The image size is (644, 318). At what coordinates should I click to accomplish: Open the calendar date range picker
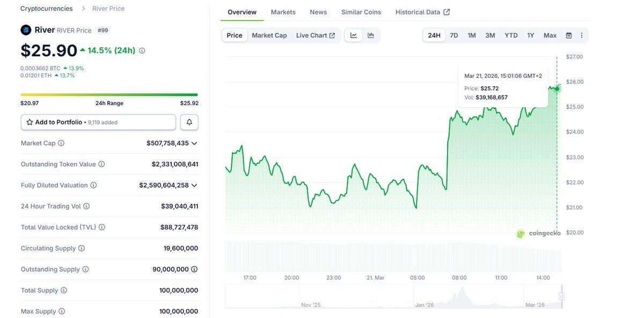click(x=569, y=35)
